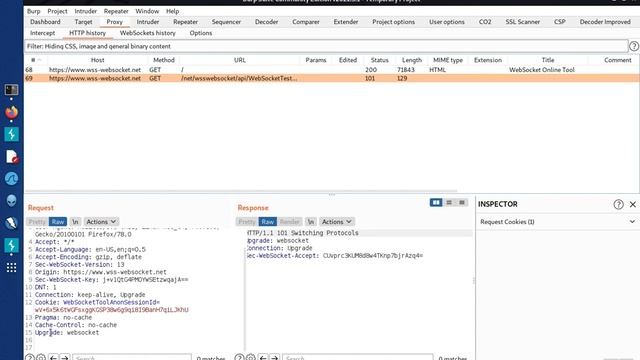Open Inspector panel help icon

point(618,204)
